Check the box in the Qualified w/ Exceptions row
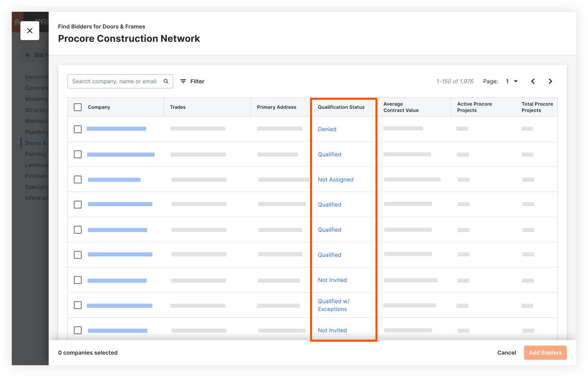Viewport: 588px width, 377px height. pyautogui.click(x=78, y=305)
